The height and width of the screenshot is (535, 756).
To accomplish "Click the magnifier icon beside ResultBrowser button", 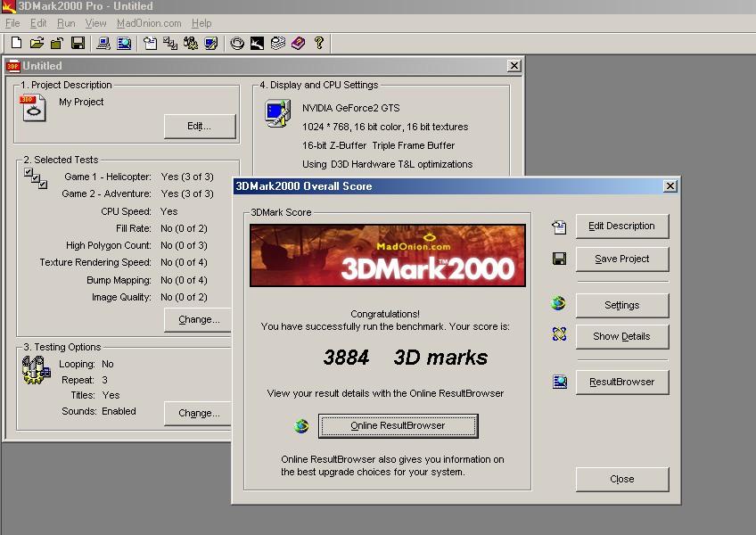I will (x=560, y=382).
